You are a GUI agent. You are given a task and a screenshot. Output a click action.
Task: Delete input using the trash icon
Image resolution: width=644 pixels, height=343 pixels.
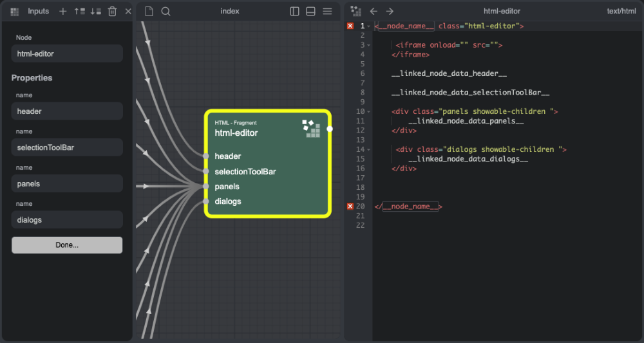click(x=112, y=12)
